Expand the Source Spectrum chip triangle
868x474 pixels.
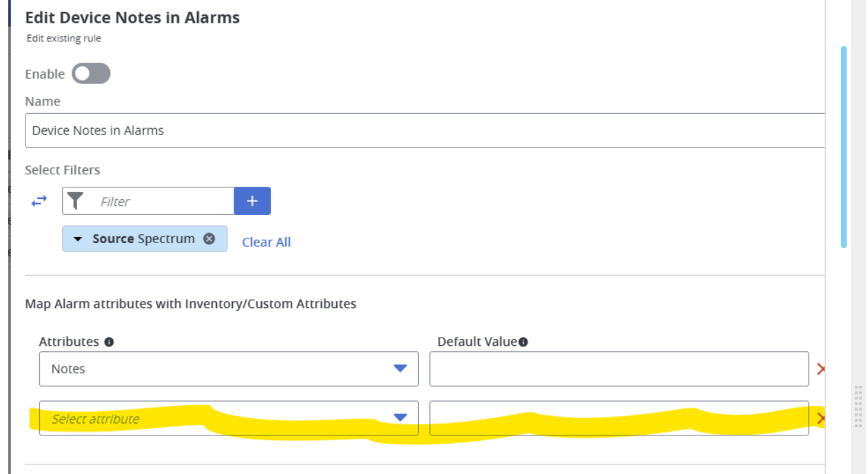pos(78,239)
